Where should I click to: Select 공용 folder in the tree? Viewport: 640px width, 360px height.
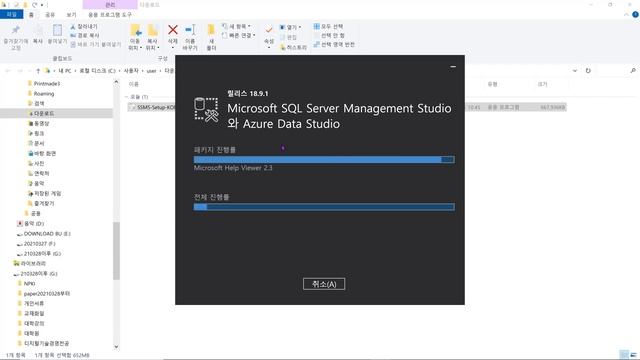pos(36,213)
